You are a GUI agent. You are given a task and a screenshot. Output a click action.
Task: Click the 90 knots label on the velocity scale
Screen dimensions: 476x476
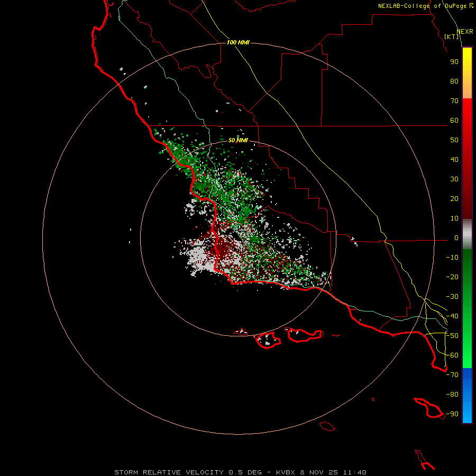tap(454, 62)
